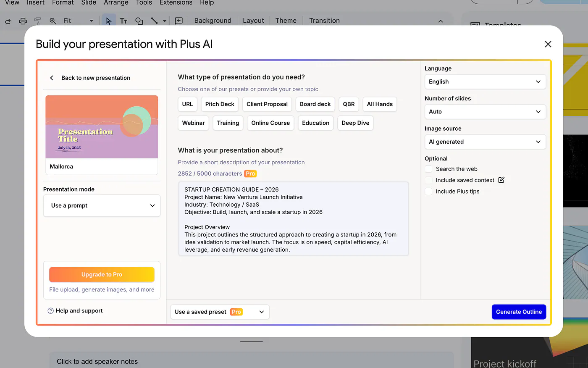Click the Pro badge beside character count

250,173
